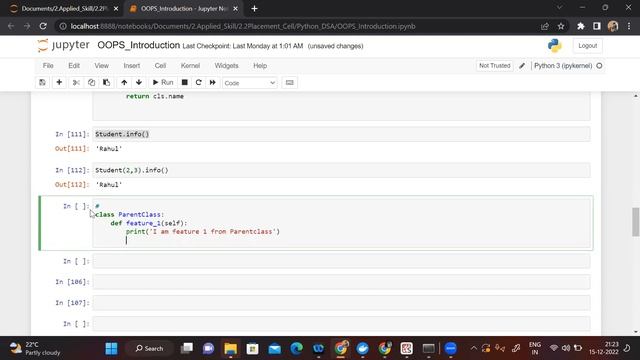The width and height of the screenshot is (640, 360).
Task: Click the Logout button
Action: click(x=587, y=46)
